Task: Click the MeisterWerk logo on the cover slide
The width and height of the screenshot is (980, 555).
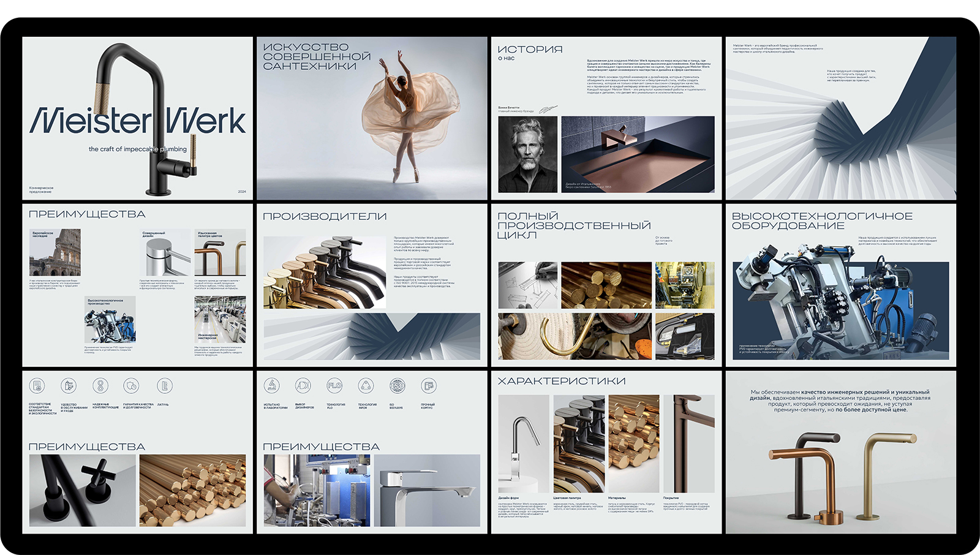Action: 138,121
